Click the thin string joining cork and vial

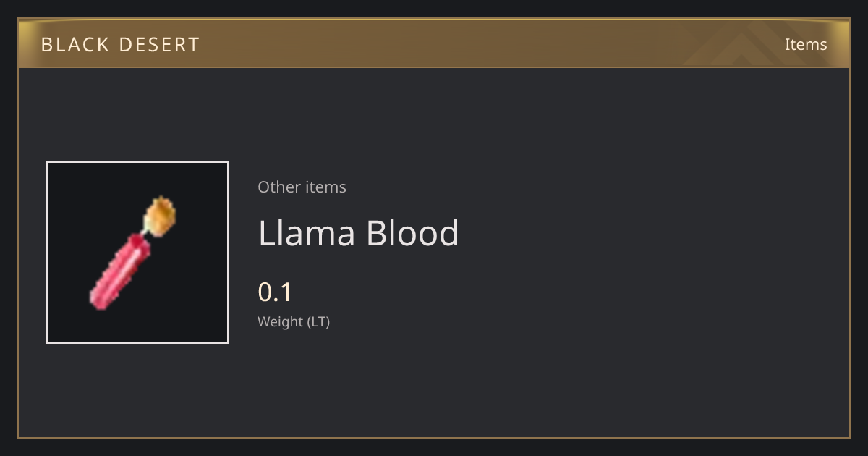145,232
